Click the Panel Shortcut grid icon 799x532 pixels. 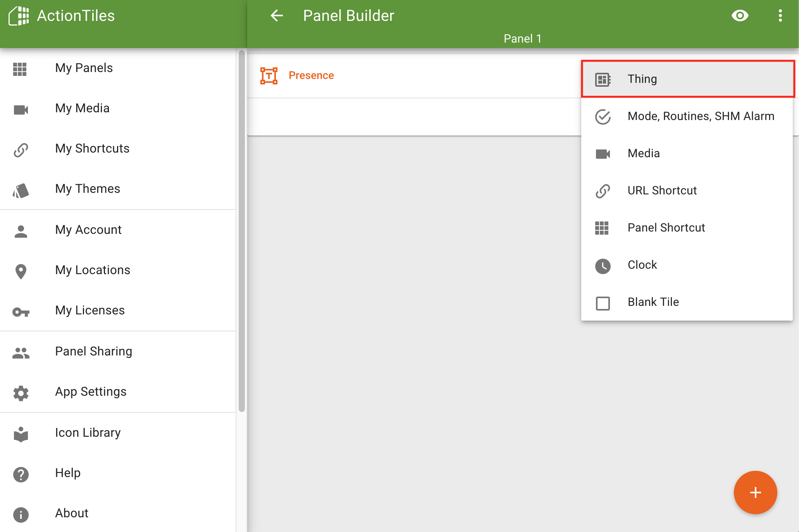point(602,228)
